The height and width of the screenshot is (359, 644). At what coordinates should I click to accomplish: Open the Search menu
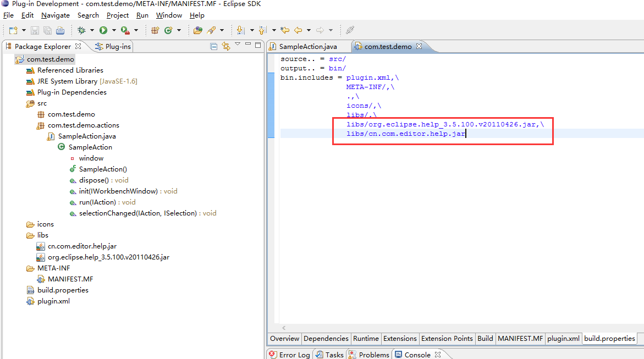[89, 15]
